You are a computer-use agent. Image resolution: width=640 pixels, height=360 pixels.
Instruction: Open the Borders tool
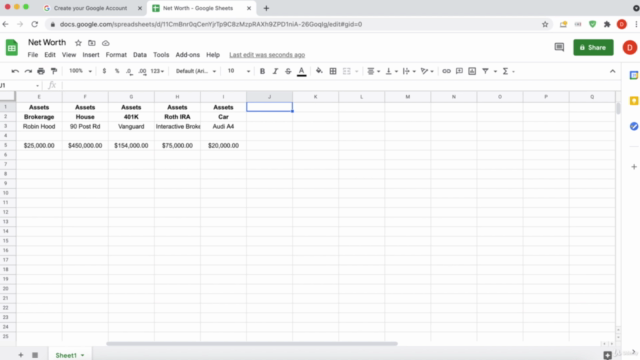tap(333, 71)
